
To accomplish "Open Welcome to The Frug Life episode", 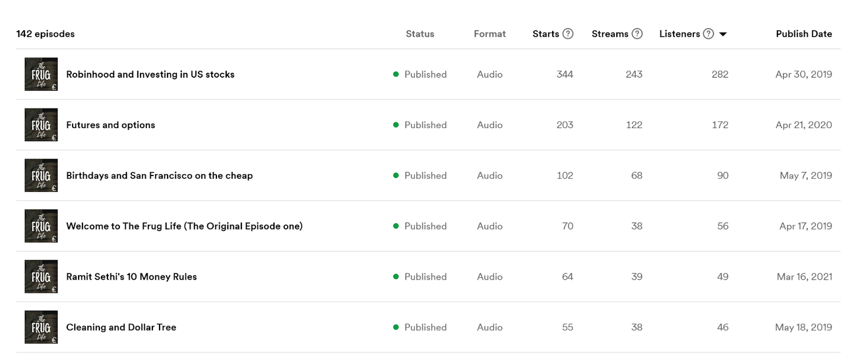I will [184, 226].
